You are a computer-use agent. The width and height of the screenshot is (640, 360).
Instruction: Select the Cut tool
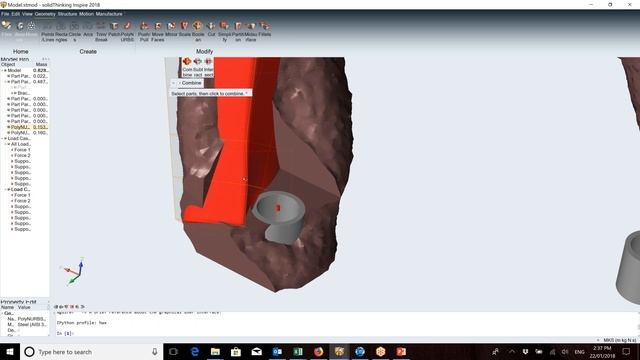pos(211,29)
